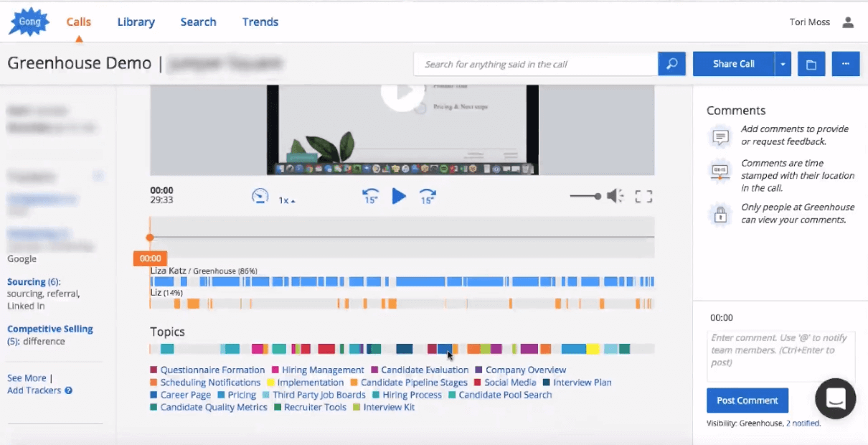Viewport: 868px width, 445px height.
Task: Switch to the Library tab
Action: click(x=136, y=22)
